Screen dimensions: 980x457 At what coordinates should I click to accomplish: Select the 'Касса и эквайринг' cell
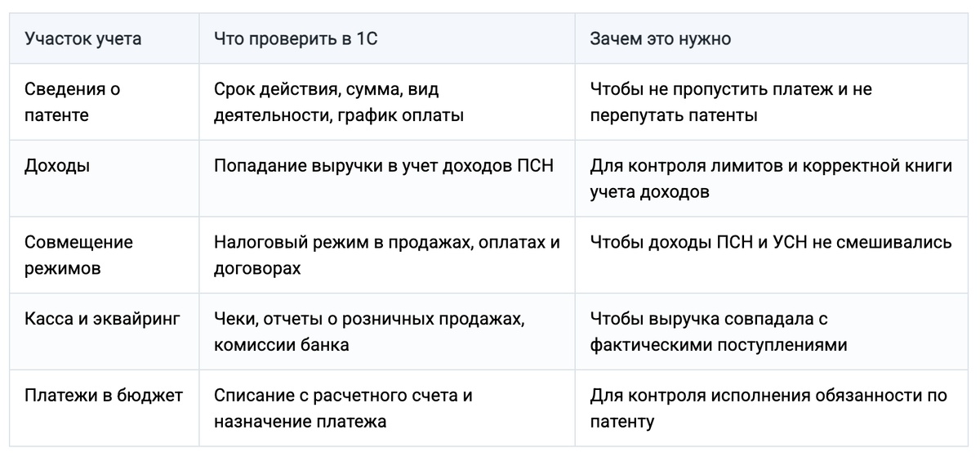pyautogui.click(x=104, y=331)
